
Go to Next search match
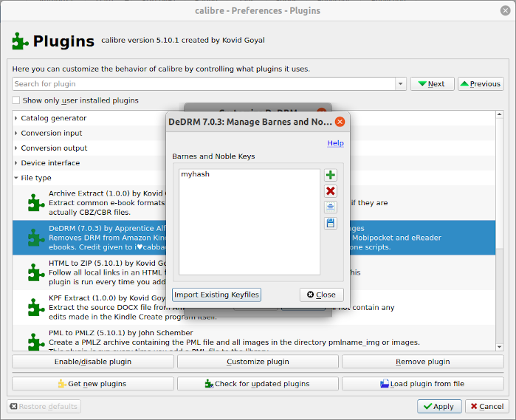pyautogui.click(x=432, y=84)
